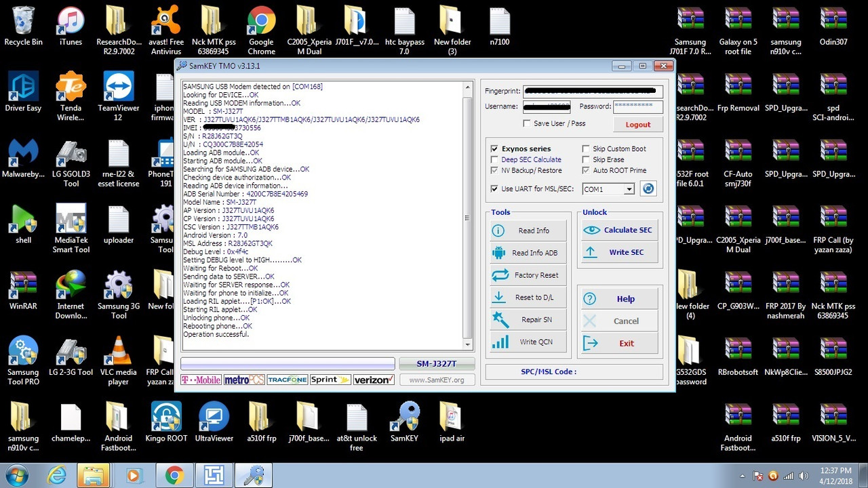
Task: Click Calculate SEC in Unlock group
Action: point(620,230)
